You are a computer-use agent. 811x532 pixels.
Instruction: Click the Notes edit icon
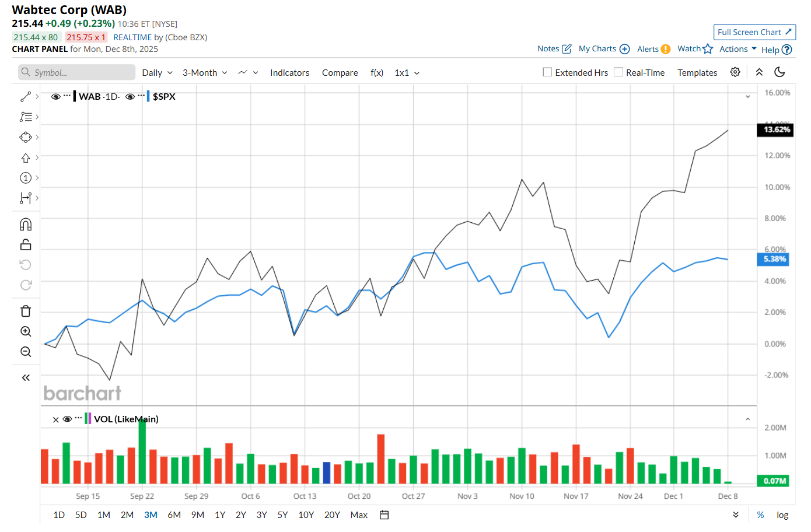[x=567, y=49]
